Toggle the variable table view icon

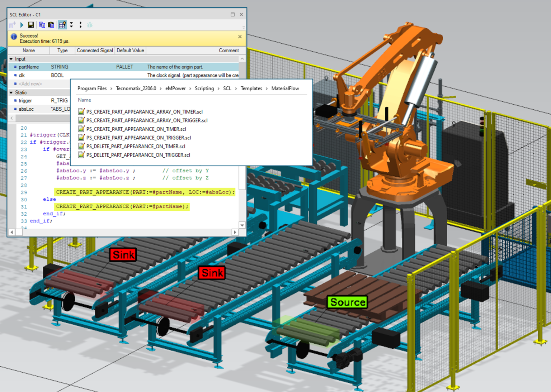62,25
